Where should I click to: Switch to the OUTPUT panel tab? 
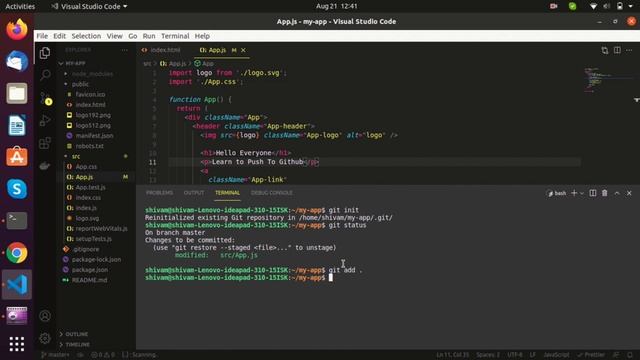pyautogui.click(x=194, y=193)
